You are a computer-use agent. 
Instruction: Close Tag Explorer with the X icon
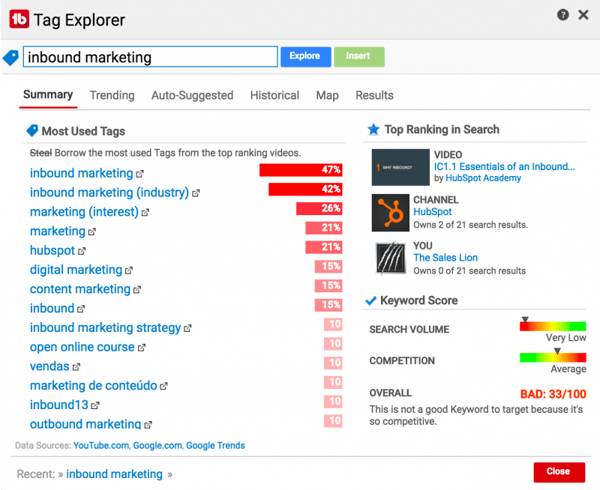point(583,15)
